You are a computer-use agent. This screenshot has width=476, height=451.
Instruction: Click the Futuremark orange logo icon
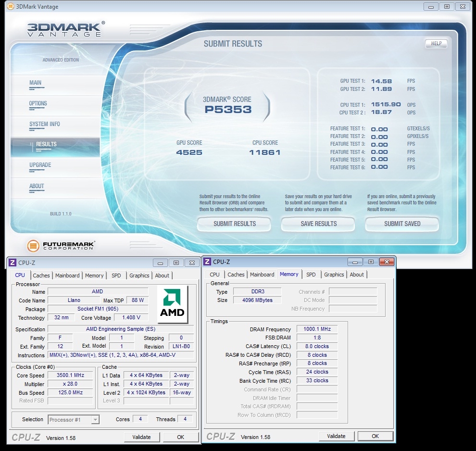pyautogui.click(x=33, y=246)
